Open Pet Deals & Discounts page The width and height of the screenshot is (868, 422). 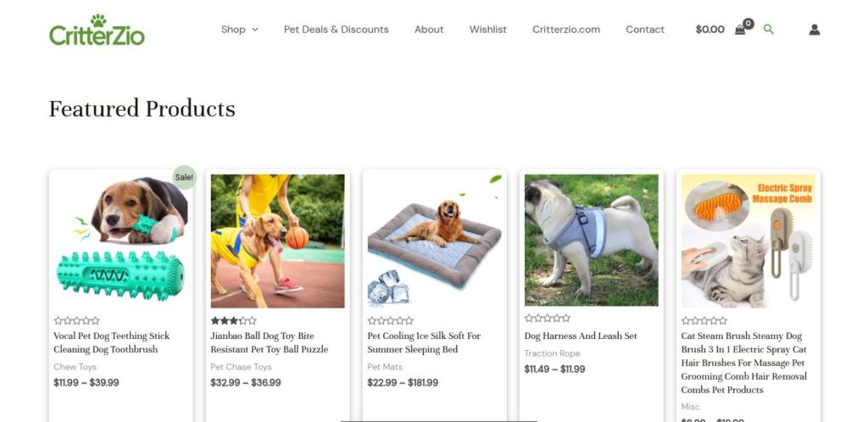[x=336, y=30]
